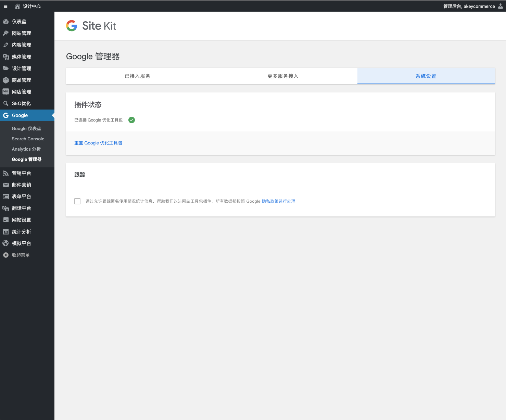The image size is (506, 420).
Task: Open 商品管理 menu item
Action: pos(22,80)
